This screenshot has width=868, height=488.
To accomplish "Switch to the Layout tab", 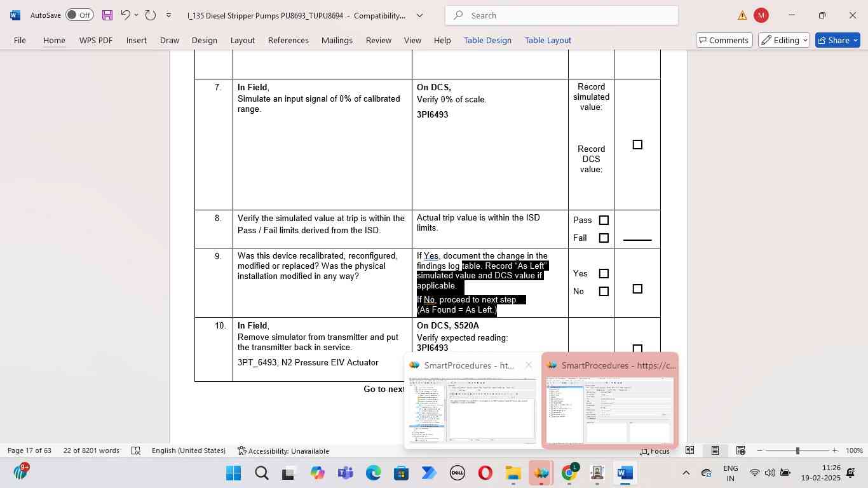I will tap(243, 40).
